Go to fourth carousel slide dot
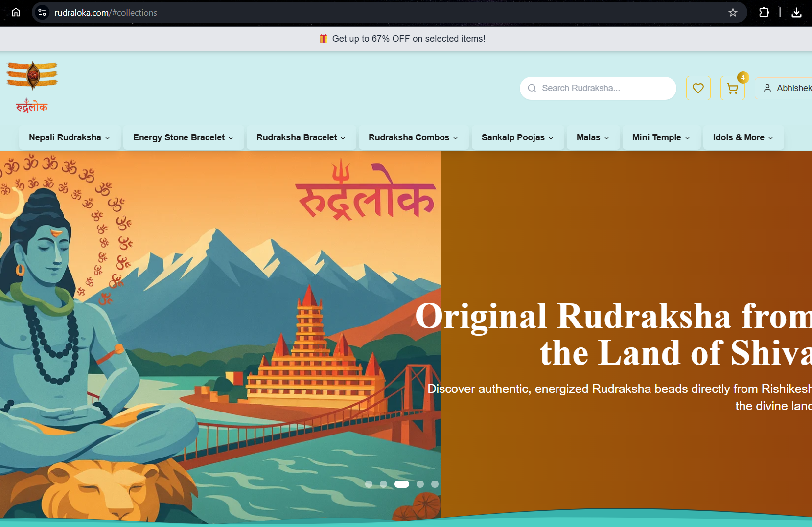Viewport: 812px width, 527px height. (420, 484)
